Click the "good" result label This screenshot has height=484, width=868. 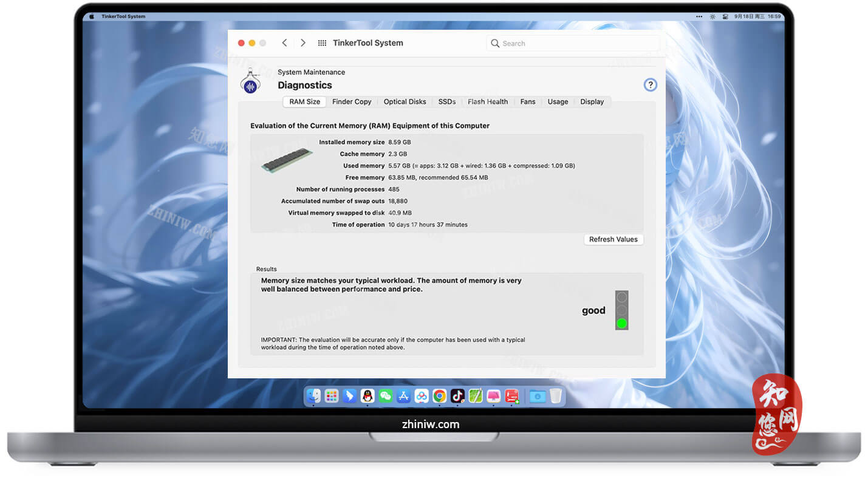click(x=593, y=310)
